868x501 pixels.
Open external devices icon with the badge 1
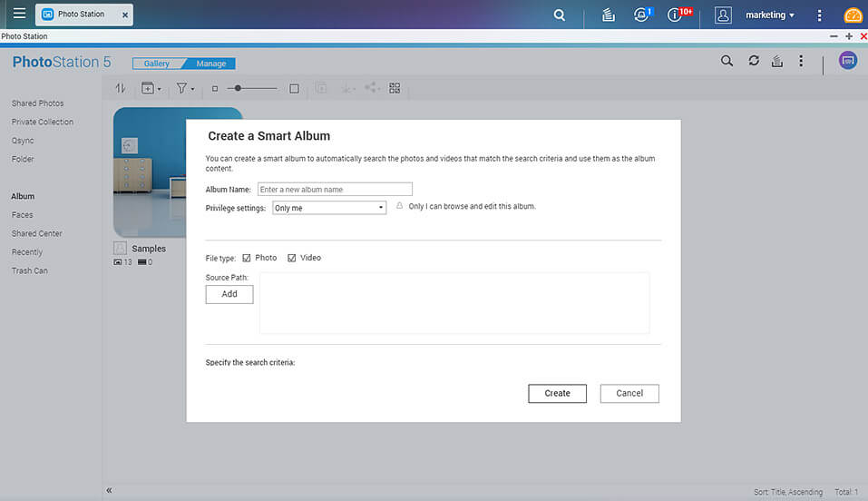[x=643, y=15]
